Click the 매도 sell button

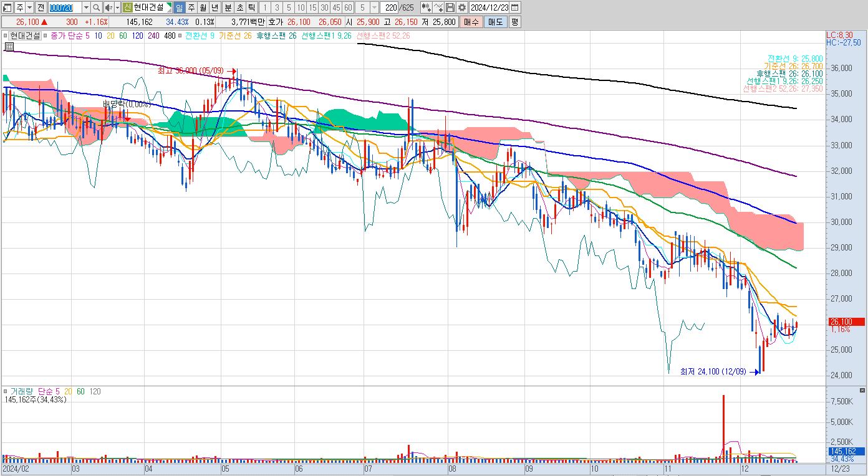pos(495,22)
